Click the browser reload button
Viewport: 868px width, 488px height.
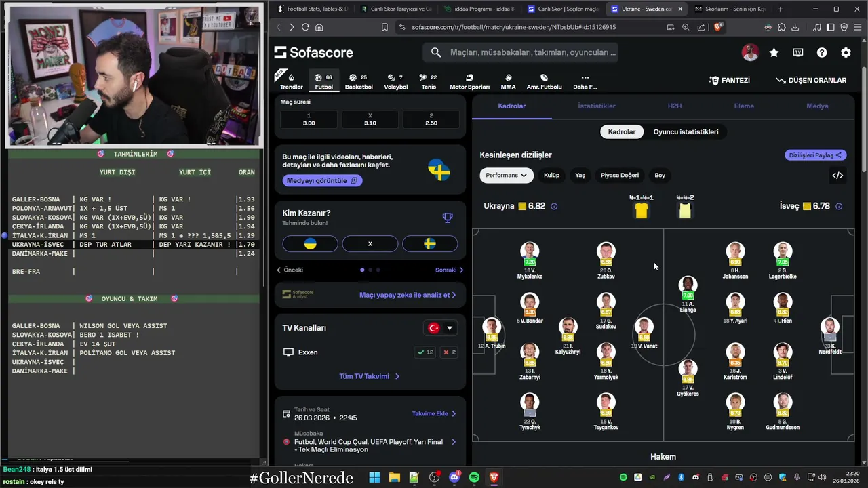[x=305, y=27]
